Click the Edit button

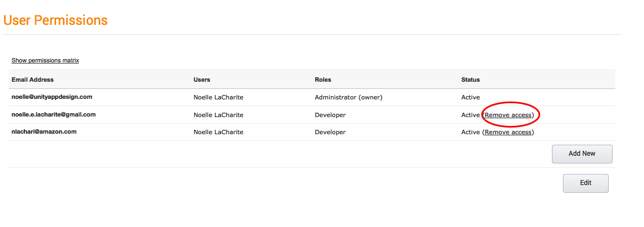pyautogui.click(x=586, y=183)
